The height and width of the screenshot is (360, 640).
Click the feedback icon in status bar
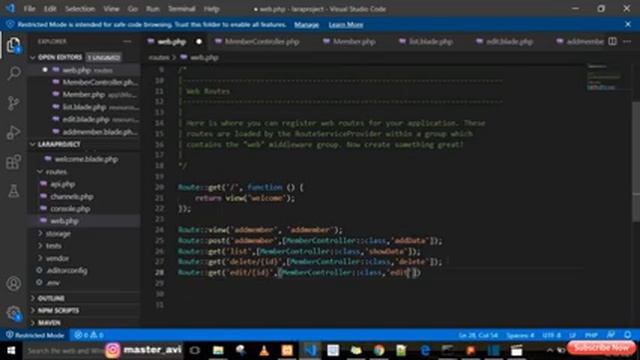[611, 335]
